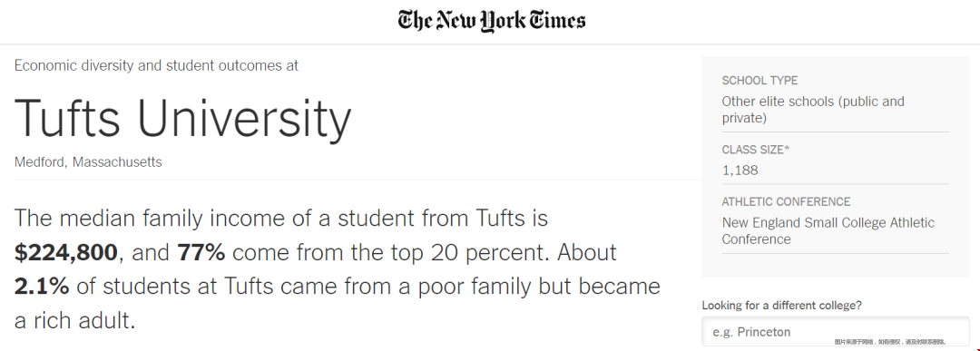980x351 pixels.
Task: Select the 'Medford, Massachusetts' location text
Action: [88, 161]
